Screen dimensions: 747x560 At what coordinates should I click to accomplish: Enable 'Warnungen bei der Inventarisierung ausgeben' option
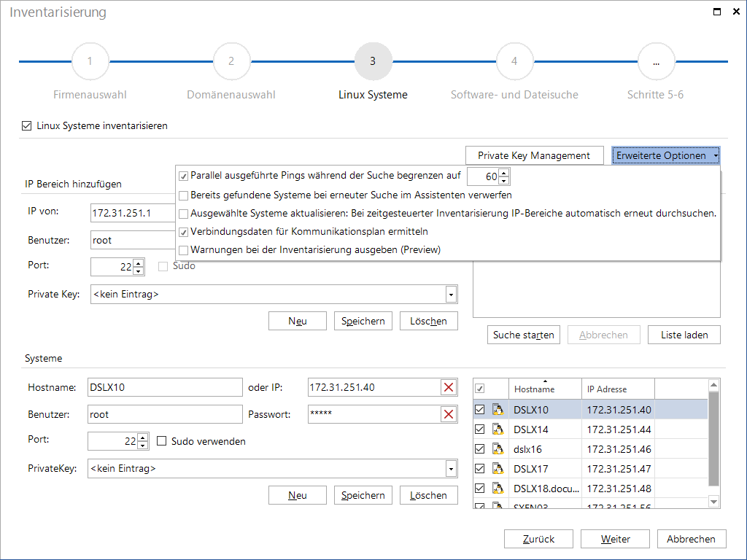click(183, 251)
